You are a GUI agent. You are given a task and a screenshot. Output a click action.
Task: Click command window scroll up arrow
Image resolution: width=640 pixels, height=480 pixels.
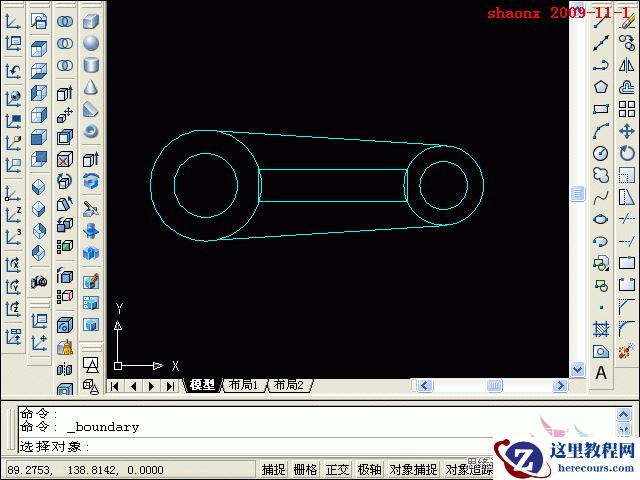point(623,415)
